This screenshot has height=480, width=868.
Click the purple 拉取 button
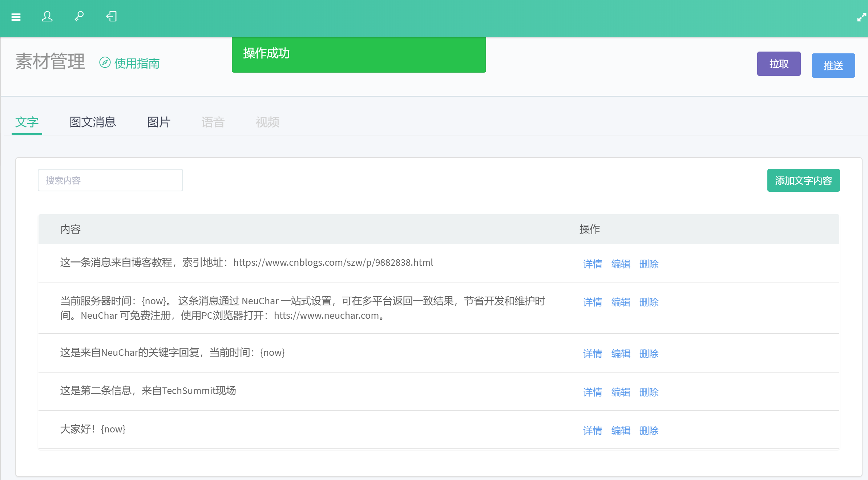[779, 64]
